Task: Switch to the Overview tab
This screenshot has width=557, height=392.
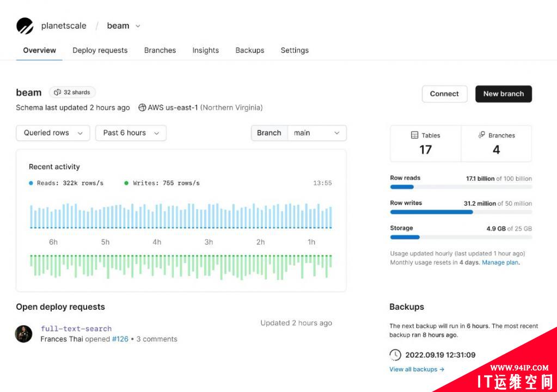Action: 39,51
